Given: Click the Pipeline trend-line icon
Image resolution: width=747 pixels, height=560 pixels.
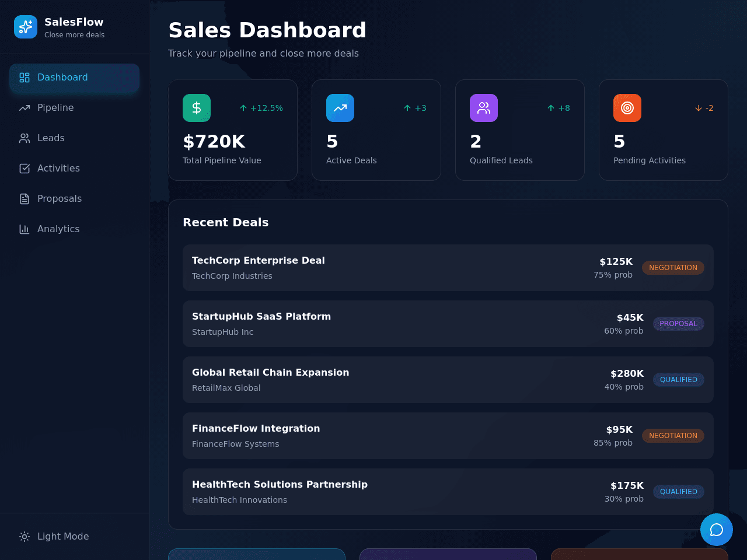Looking at the screenshot, I should 25,108.
